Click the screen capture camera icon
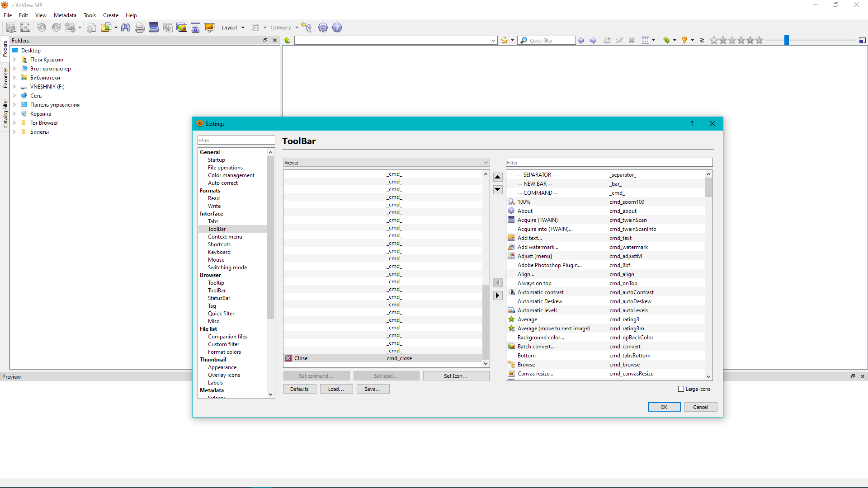This screenshot has width=868, height=488. pos(195,28)
